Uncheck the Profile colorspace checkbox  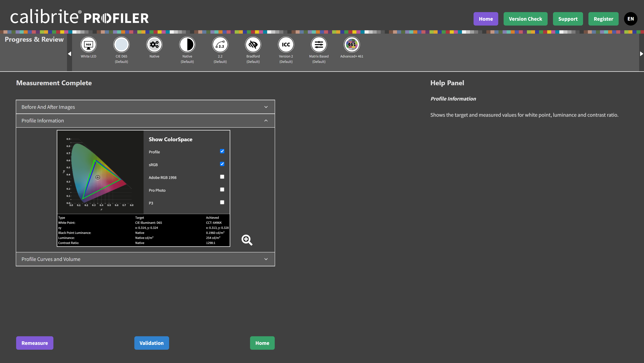pyautogui.click(x=222, y=151)
